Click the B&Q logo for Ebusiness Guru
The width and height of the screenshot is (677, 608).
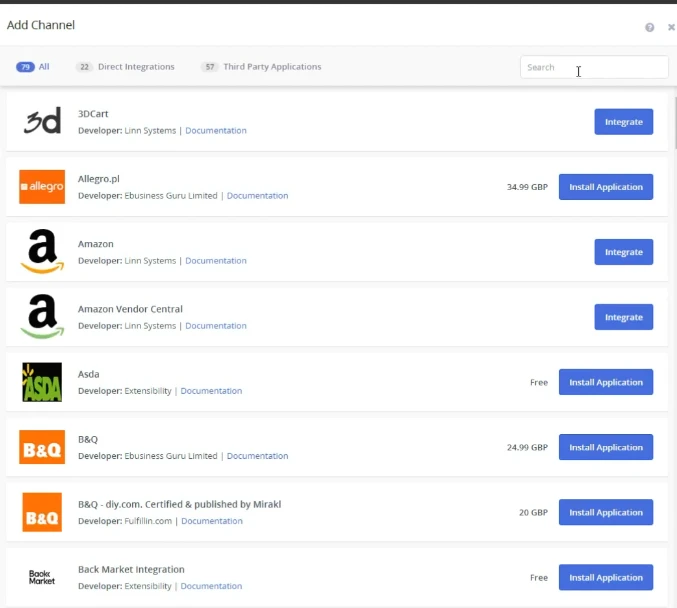[42, 447]
